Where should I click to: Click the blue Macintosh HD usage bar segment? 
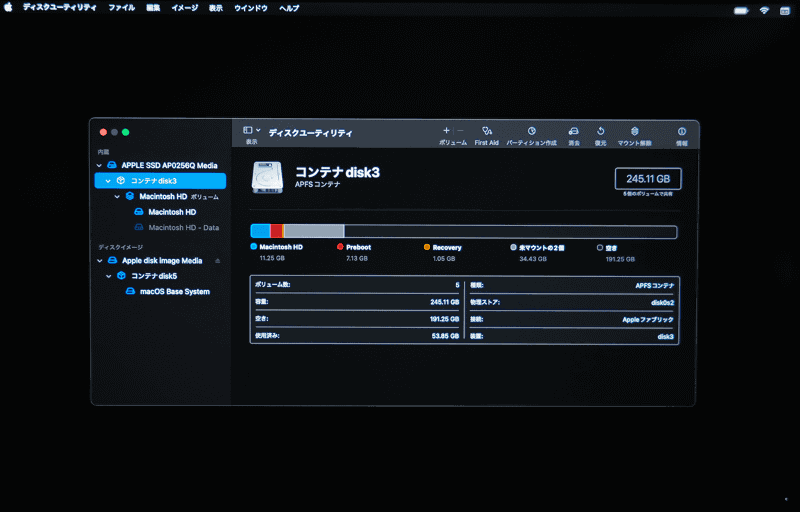coord(260,232)
